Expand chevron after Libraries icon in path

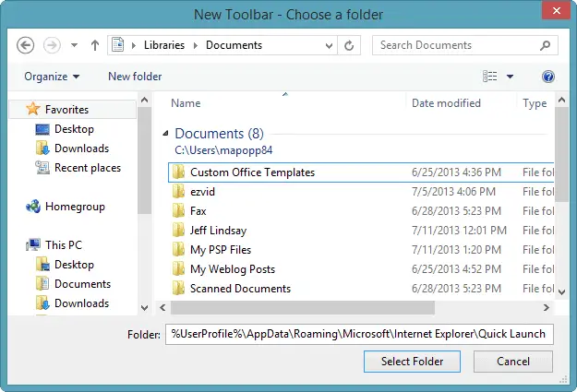coord(134,45)
